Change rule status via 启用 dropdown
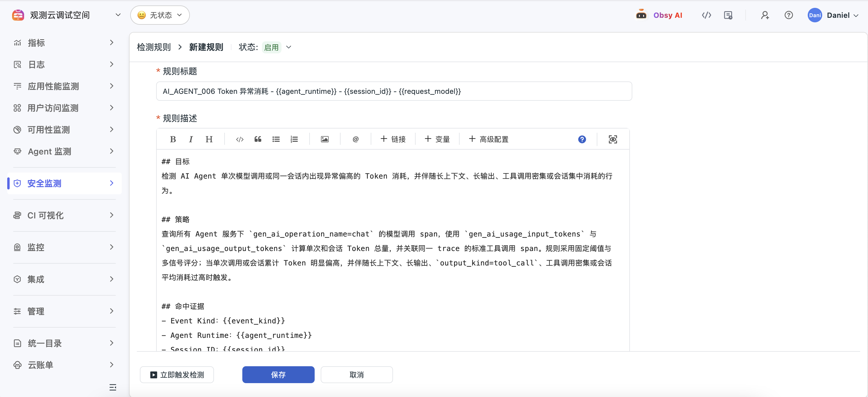The width and height of the screenshot is (868, 397). (277, 47)
